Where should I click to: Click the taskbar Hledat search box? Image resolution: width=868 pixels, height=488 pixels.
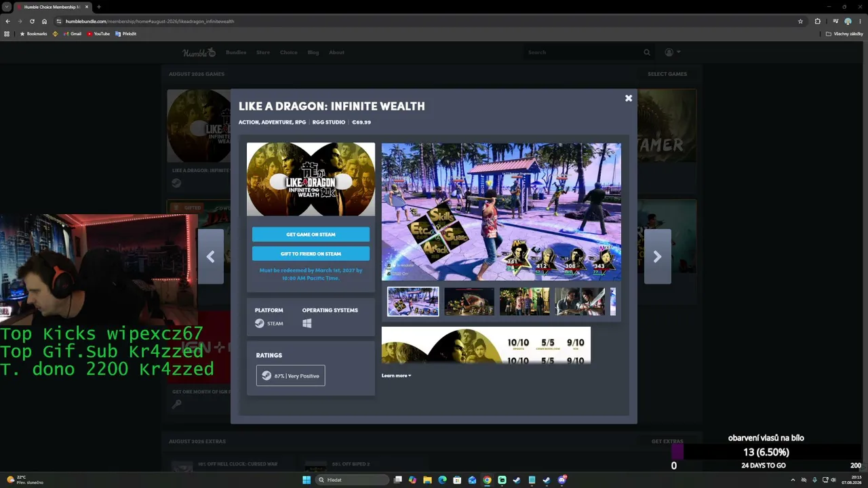point(353,480)
